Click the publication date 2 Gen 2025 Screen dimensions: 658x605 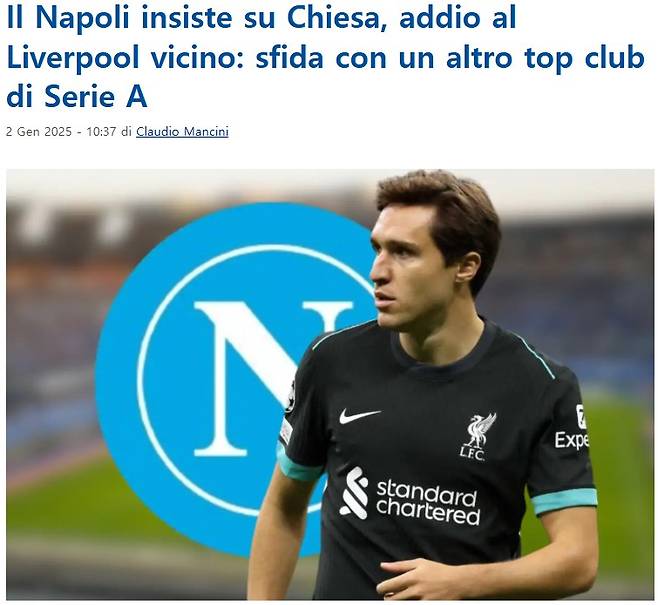39,132
